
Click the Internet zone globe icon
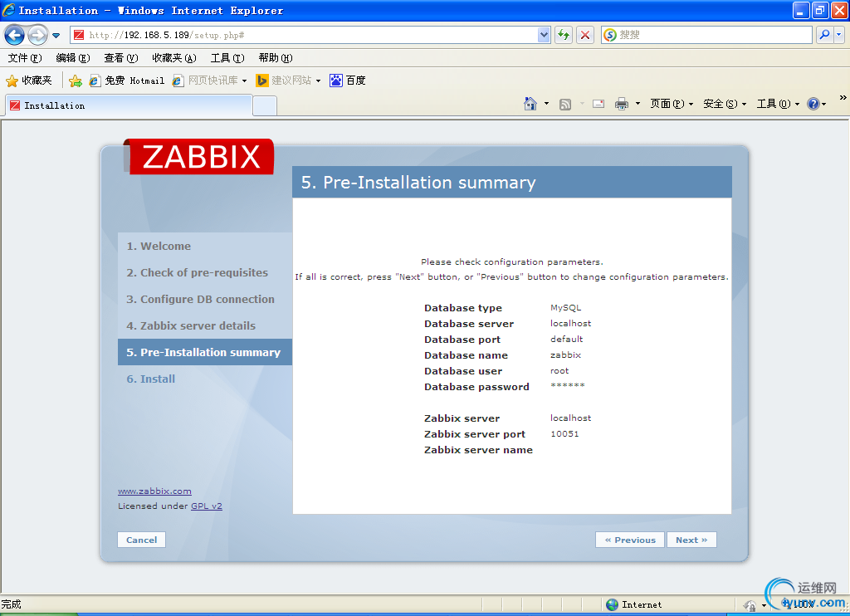(612, 604)
